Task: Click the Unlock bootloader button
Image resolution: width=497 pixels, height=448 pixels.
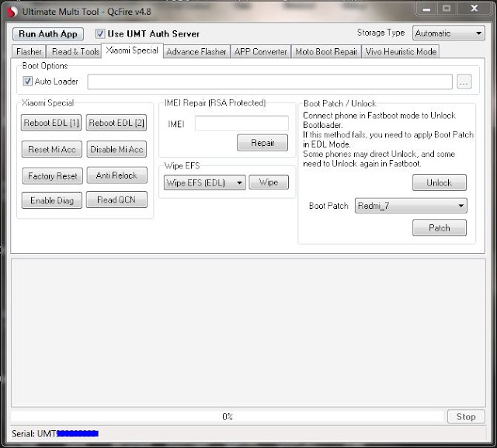Action: (440, 182)
